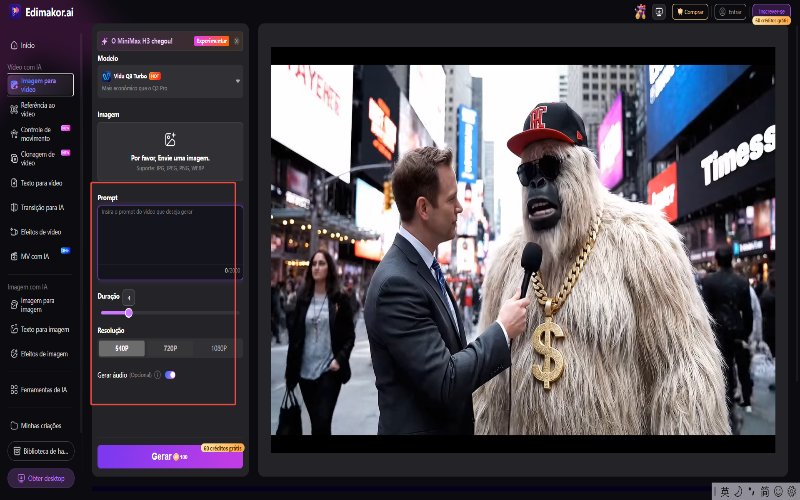Open Ferramentas de IA
800x500 pixels.
click(x=41, y=389)
